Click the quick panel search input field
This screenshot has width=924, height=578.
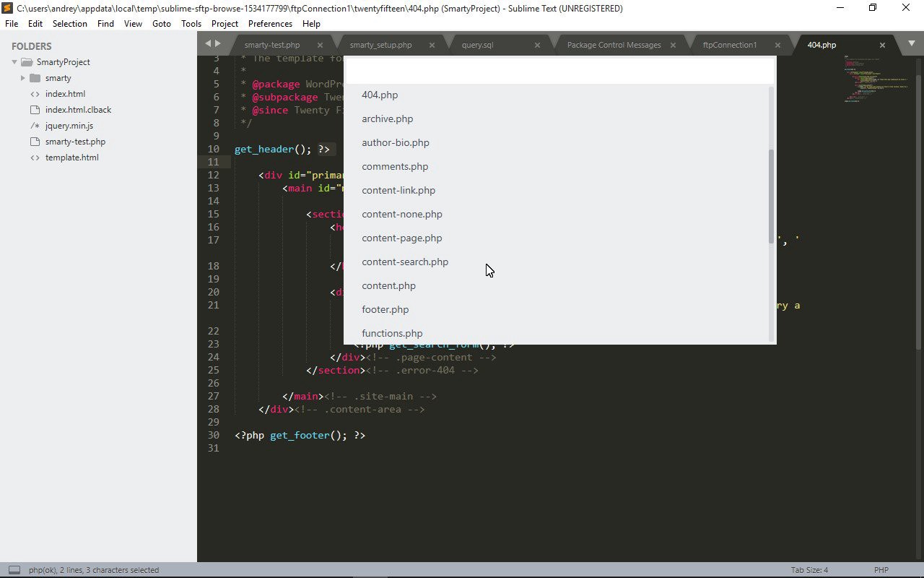(x=559, y=71)
